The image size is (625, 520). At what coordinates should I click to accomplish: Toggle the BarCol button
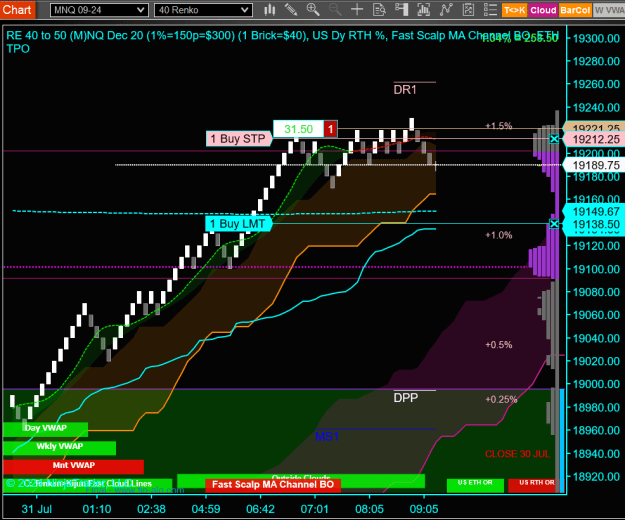tap(575, 10)
